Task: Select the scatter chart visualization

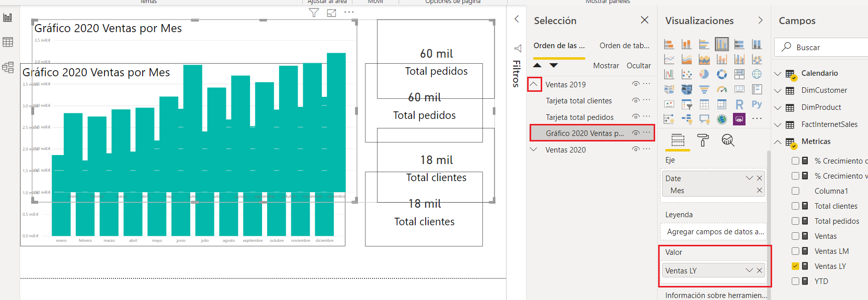Action: (x=687, y=74)
